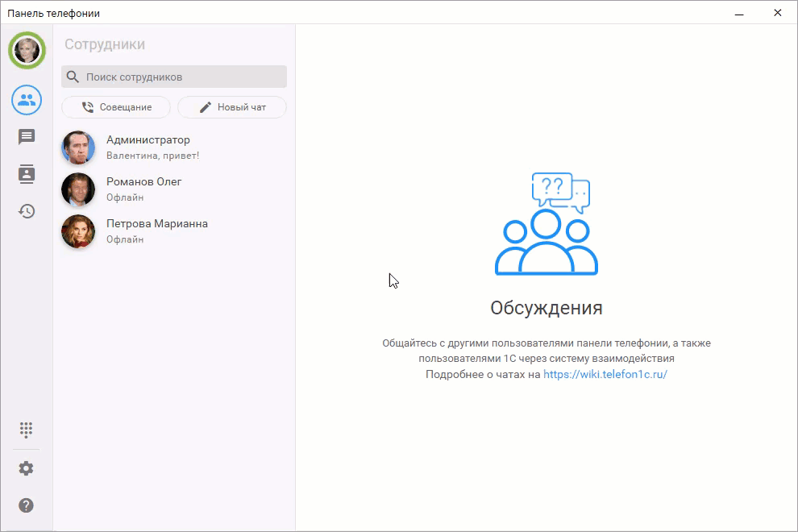Select Петрова Марианна in the employee list
This screenshot has height=532, width=798.
click(x=157, y=224)
